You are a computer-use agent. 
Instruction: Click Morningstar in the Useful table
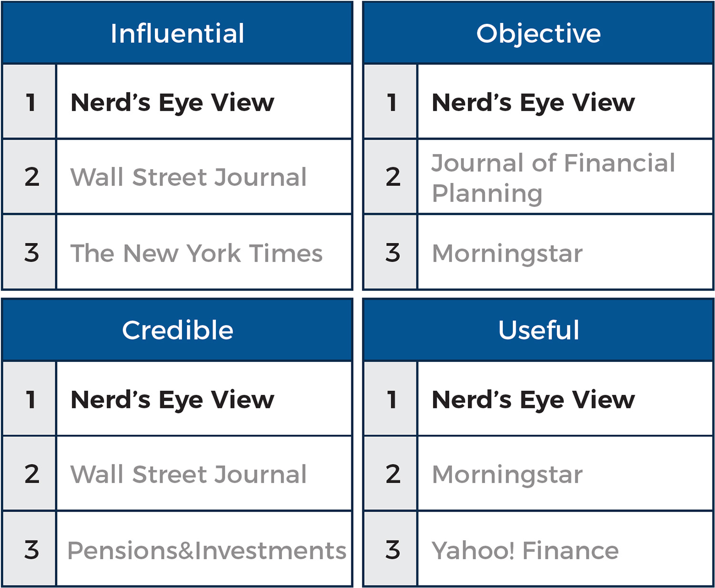click(x=507, y=474)
